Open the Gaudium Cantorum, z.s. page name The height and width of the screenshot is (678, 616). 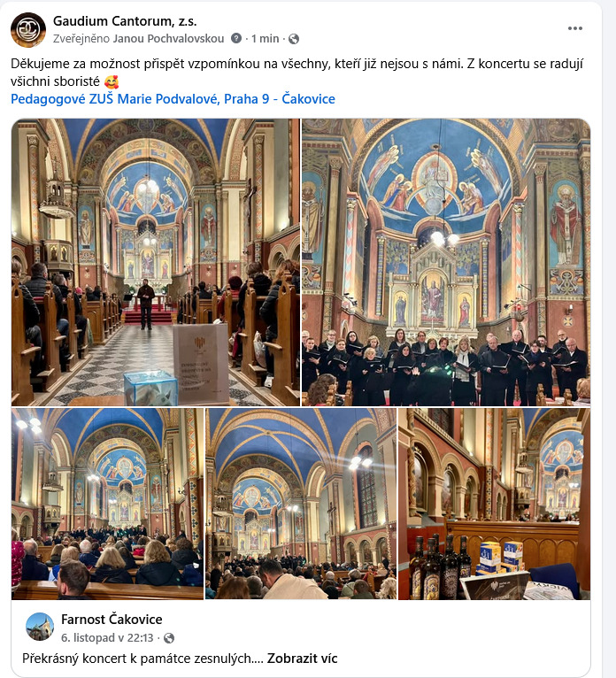[125, 20]
